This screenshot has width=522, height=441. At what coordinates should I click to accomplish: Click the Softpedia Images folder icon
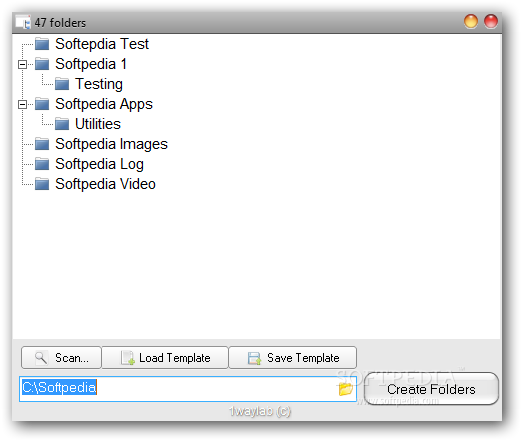[42, 144]
